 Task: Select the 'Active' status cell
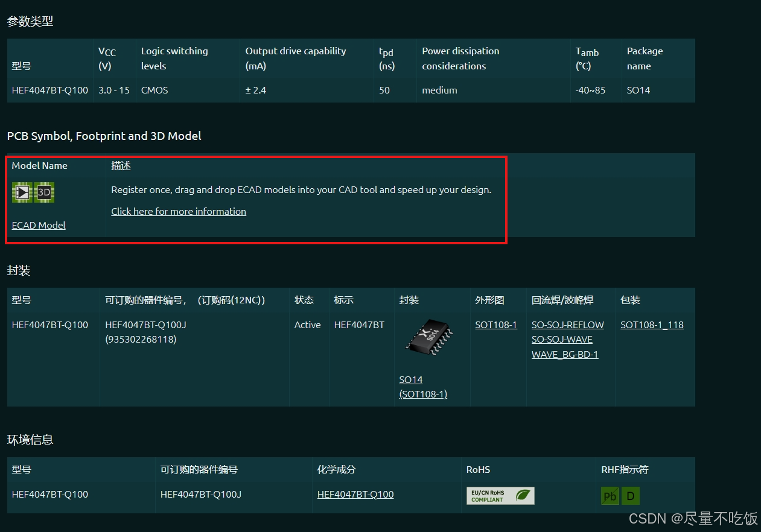pos(307,325)
